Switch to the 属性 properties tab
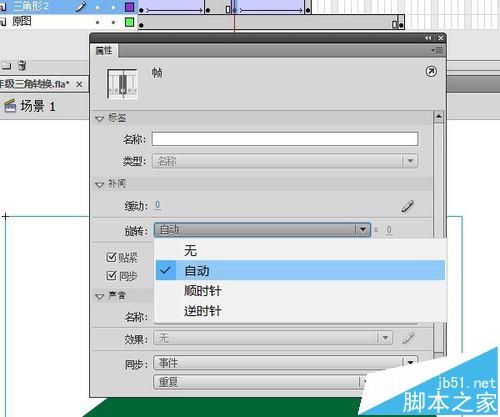This screenshot has height=417, width=500. 104,51
